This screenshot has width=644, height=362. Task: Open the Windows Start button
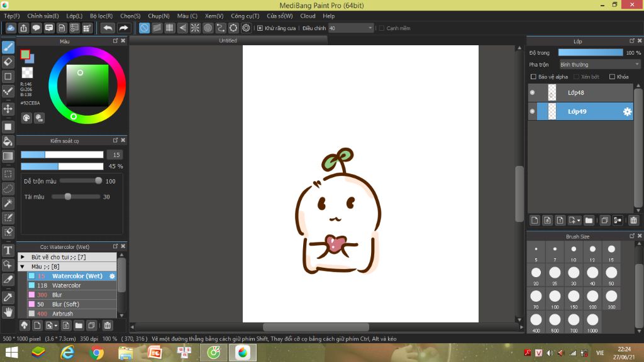tap(11, 353)
